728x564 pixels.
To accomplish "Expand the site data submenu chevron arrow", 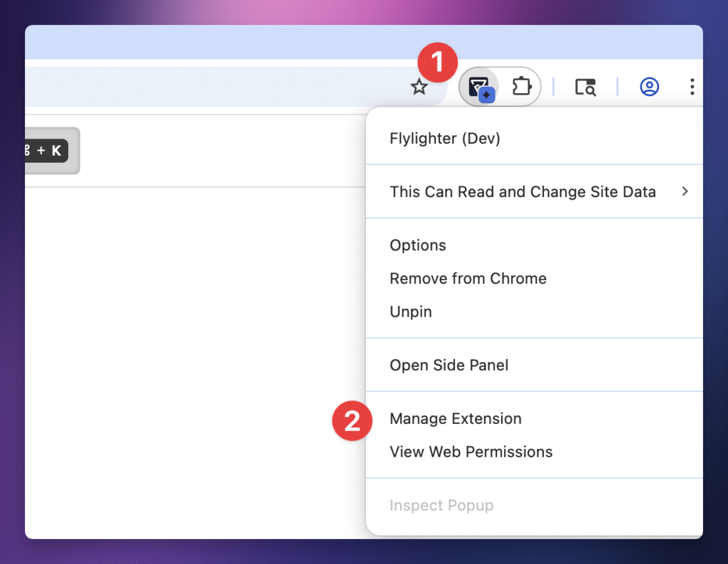I will click(685, 191).
